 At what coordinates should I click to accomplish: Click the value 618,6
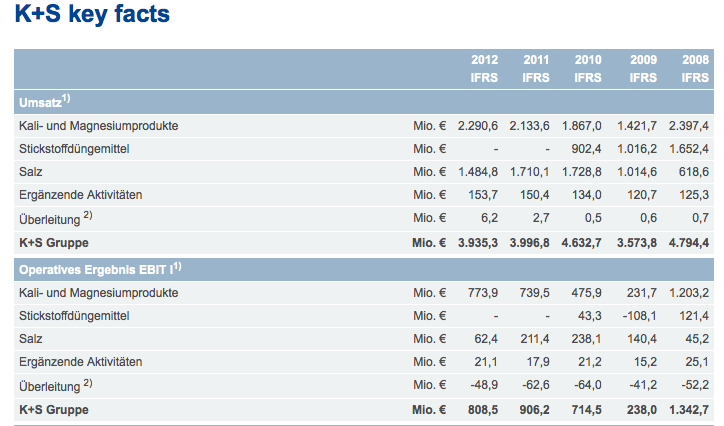click(x=694, y=172)
